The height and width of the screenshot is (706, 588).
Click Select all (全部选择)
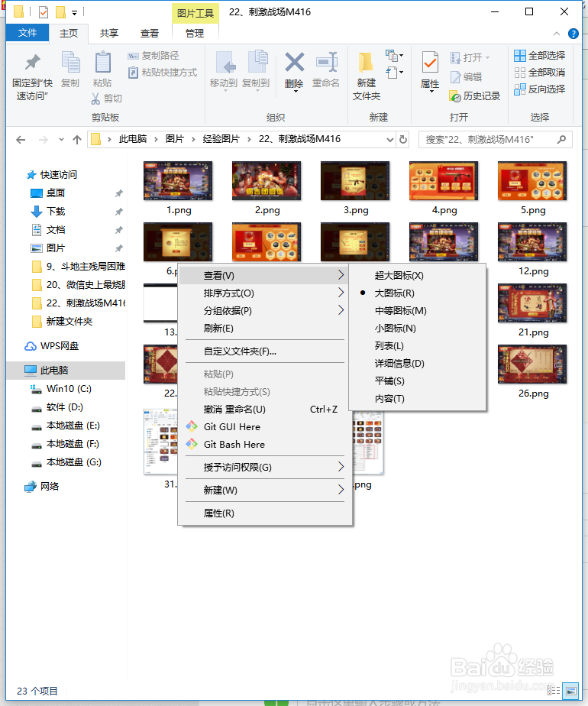pos(539,55)
